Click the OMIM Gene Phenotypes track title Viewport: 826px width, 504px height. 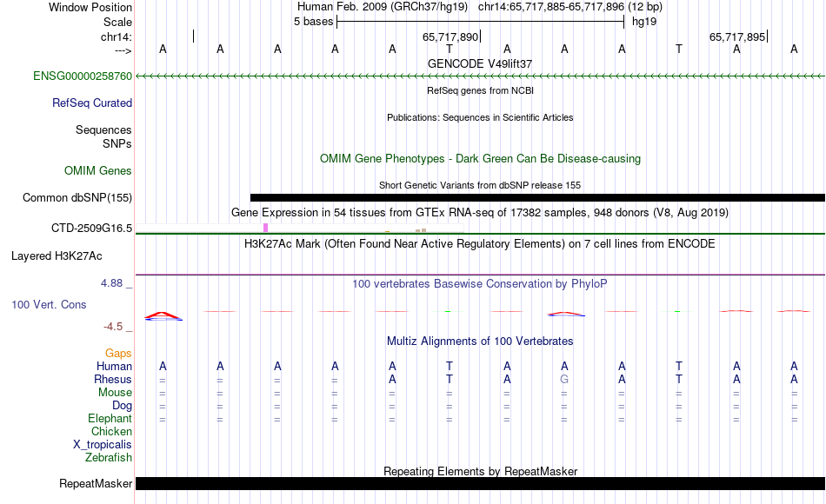point(480,158)
